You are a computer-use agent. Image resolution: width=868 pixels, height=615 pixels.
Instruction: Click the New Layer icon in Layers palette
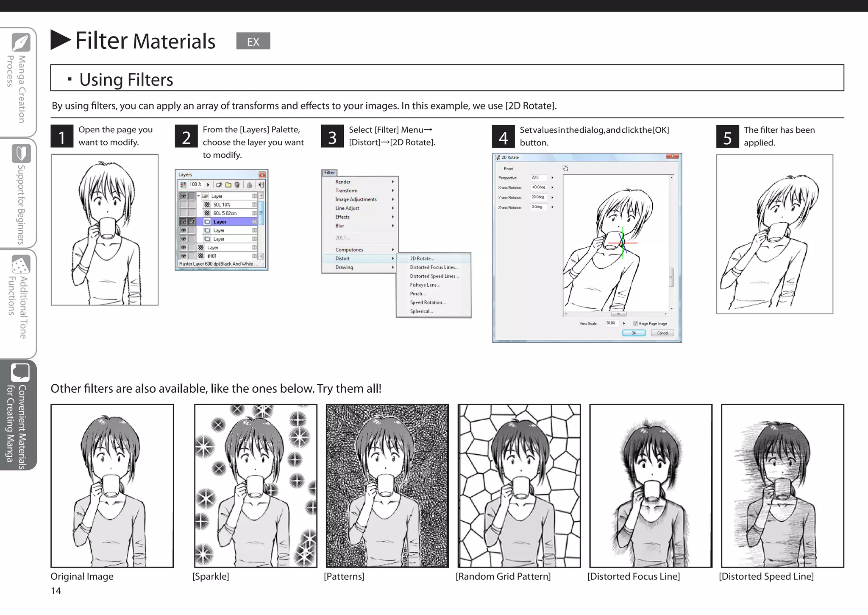tap(219, 184)
